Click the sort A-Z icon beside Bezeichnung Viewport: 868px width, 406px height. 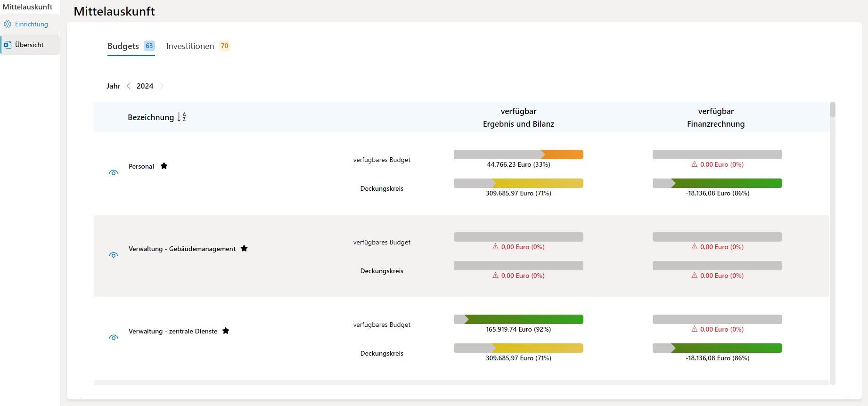click(182, 117)
